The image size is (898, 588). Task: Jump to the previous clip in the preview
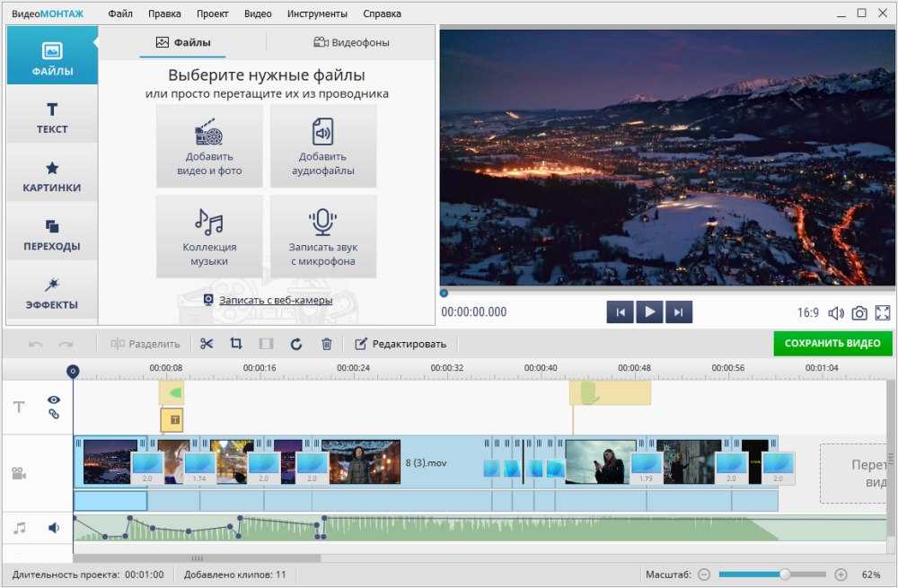[x=621, y=312]
